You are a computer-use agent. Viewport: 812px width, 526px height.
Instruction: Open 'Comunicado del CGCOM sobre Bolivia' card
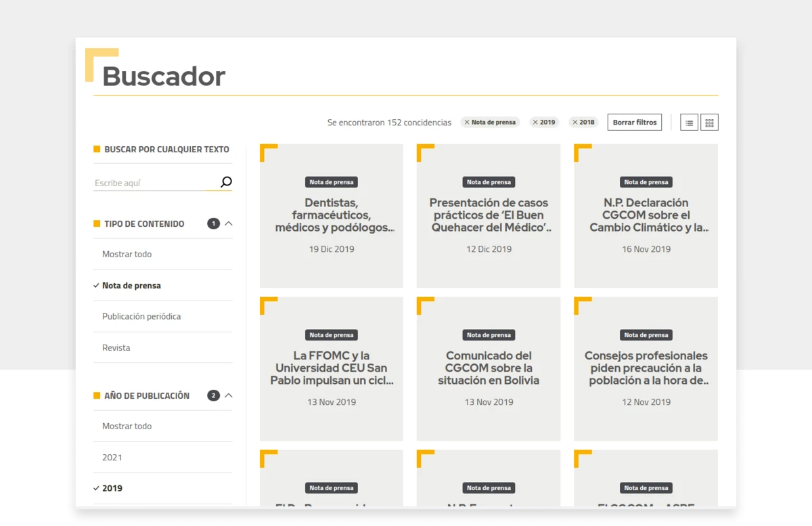tap(489, 368)
